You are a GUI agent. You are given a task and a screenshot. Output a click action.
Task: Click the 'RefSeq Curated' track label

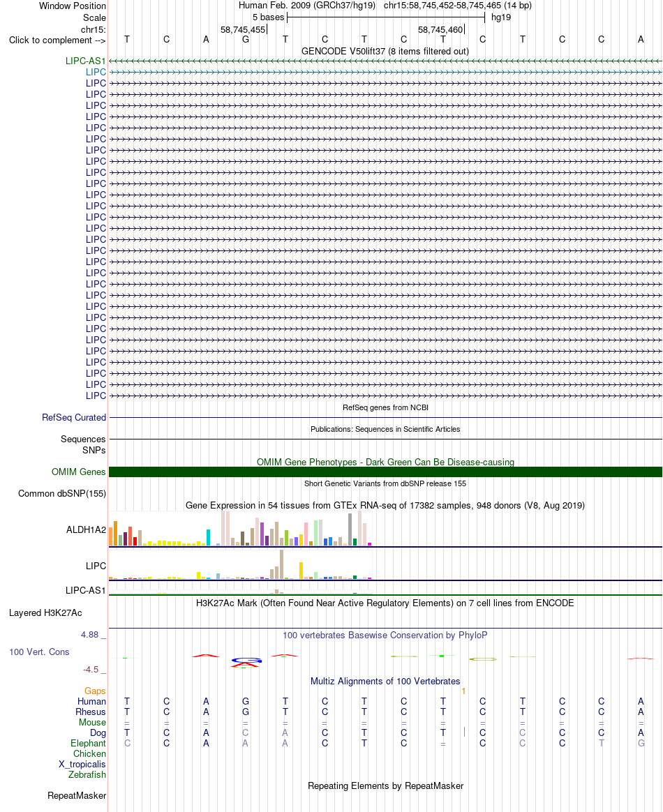click(74, 417)
